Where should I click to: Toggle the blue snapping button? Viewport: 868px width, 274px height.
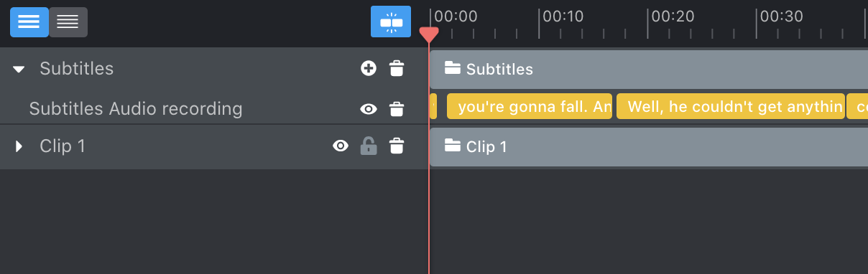[x=391, y=22]
